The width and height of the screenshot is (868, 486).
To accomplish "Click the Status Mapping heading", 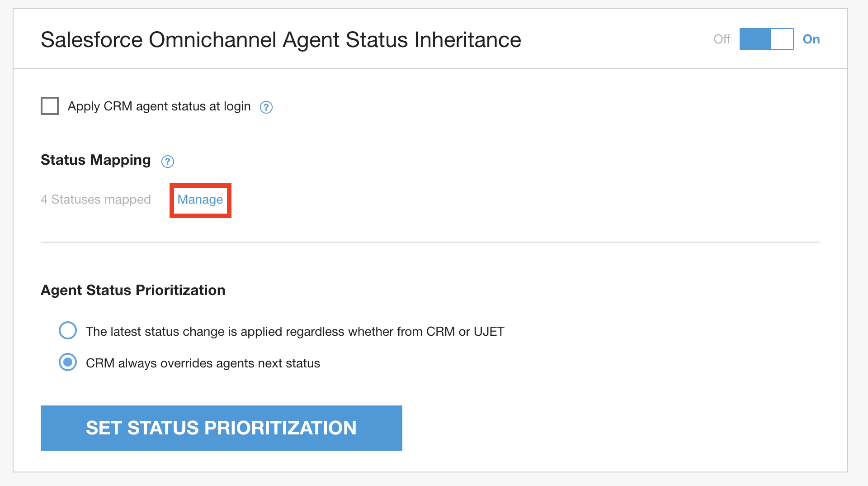I will click(96, 160).
